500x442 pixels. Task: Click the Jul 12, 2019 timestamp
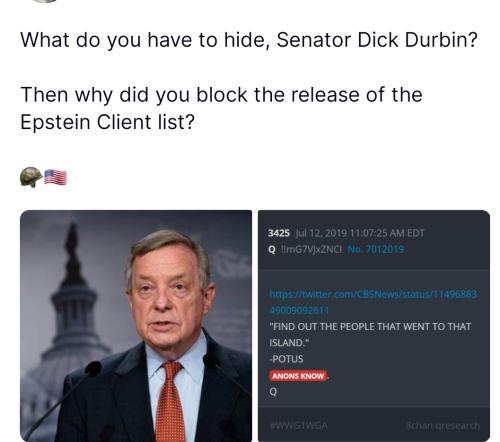coord(360,233)
